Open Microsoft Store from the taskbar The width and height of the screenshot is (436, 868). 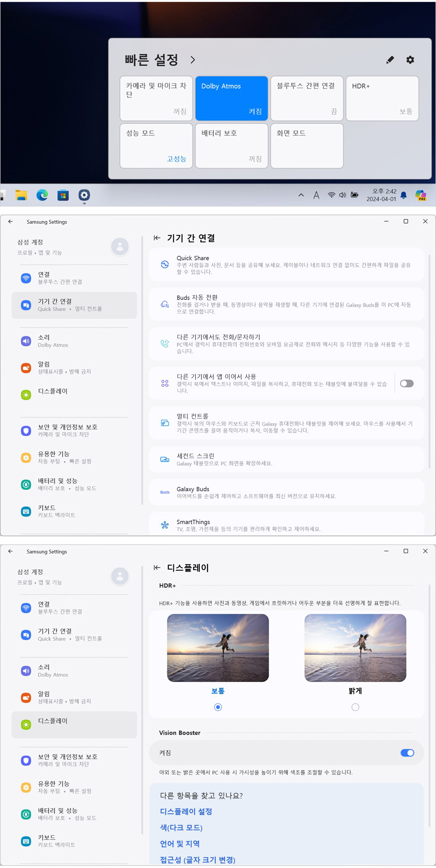[63, 195]
